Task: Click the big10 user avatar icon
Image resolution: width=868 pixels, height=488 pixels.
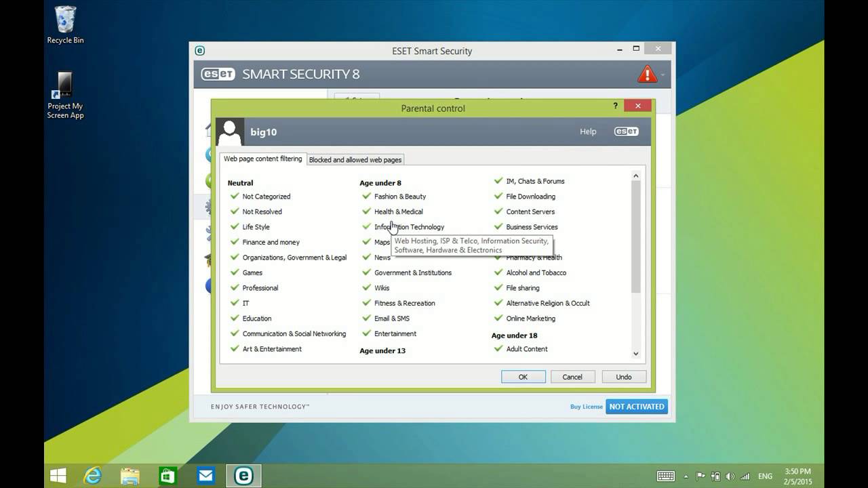Action: [x=230, y=132]
